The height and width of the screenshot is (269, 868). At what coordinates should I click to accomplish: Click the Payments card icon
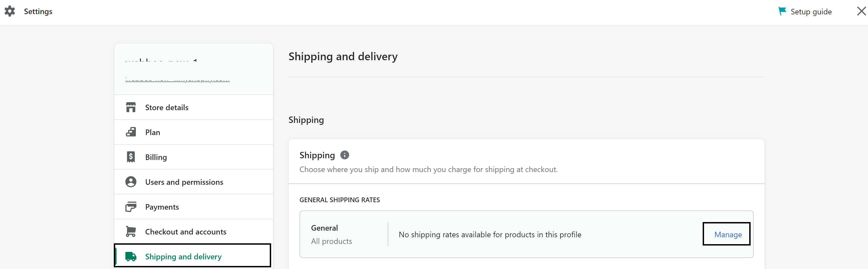pyautogui.click(x=131, y=207)
